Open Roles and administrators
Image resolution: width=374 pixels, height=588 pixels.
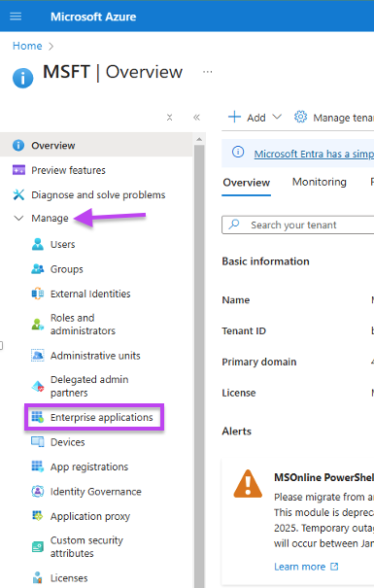point(83,325)
